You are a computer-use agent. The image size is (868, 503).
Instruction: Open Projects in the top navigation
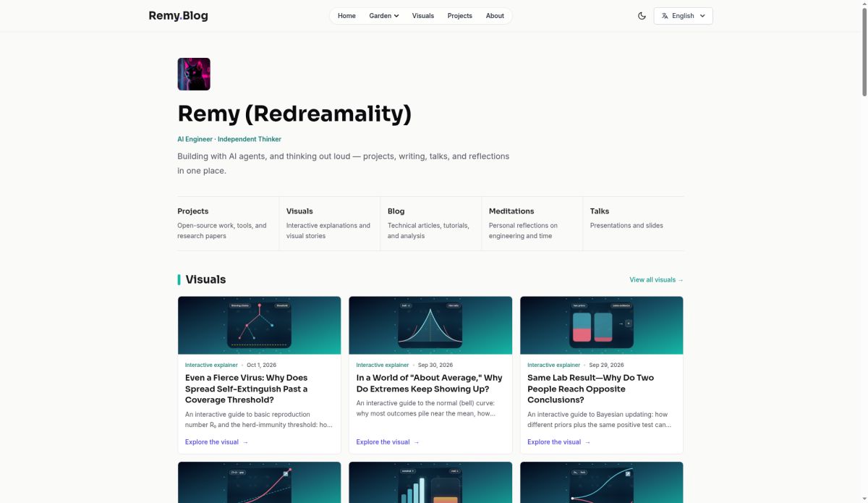459,16
